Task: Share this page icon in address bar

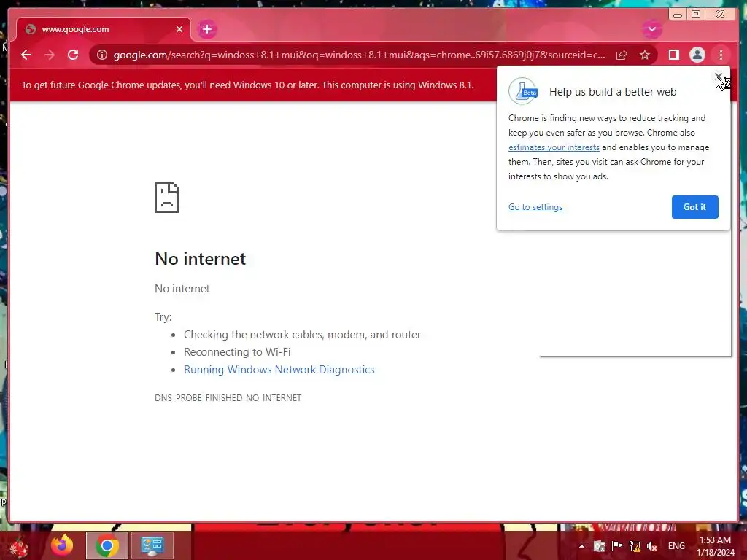Action: point(622,55)
